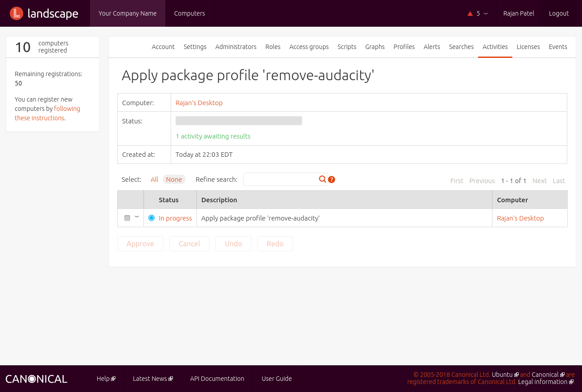Select All activities link

[x=154, y=180]
